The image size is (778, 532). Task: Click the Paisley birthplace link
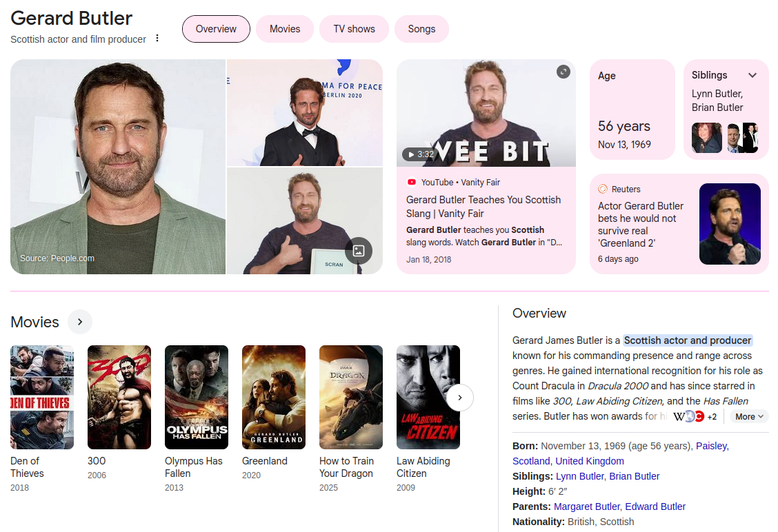712,446
